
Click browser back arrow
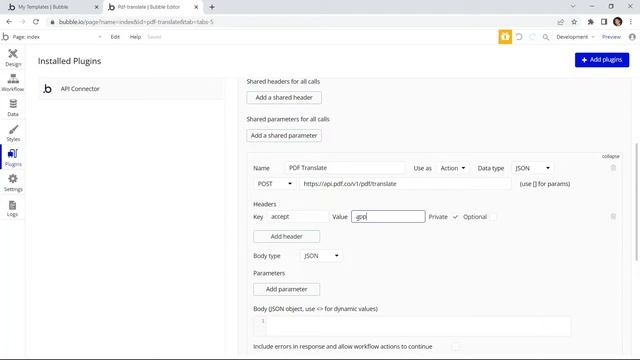click(x=9, y=22)
